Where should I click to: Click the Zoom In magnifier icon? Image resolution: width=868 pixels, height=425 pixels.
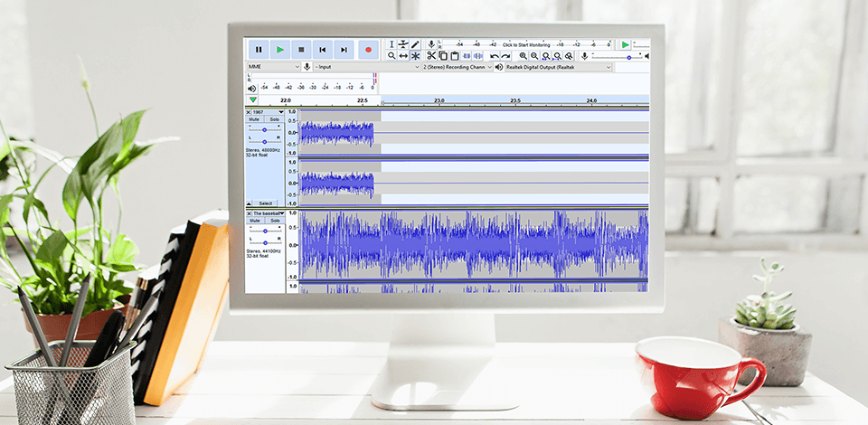[x=523, y=56]
